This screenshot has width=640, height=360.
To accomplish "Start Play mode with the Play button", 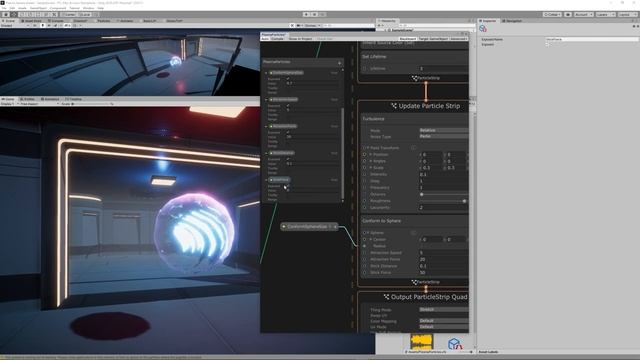I will click(306, 14).
